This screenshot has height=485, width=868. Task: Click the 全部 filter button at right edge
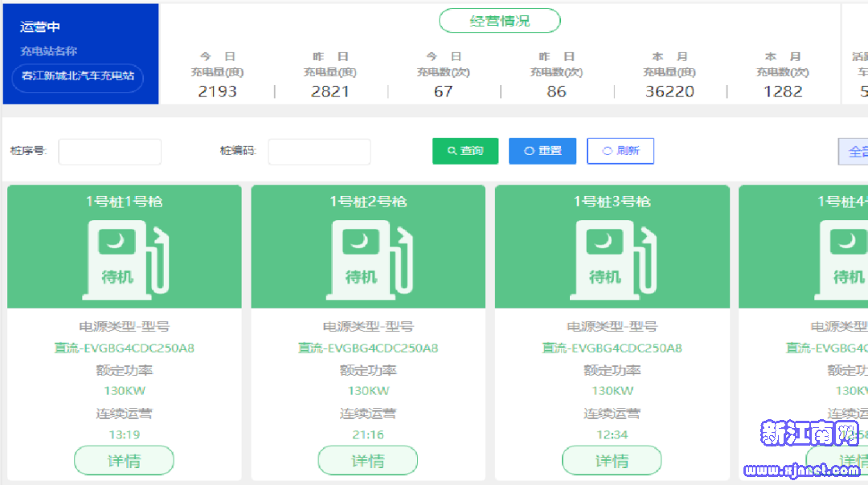click(854, 151)
